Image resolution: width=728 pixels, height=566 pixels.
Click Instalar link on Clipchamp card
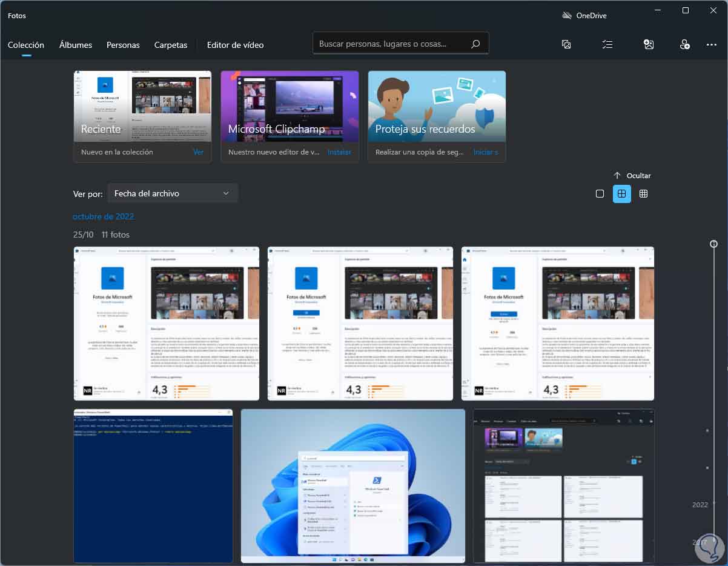[339, 152]
